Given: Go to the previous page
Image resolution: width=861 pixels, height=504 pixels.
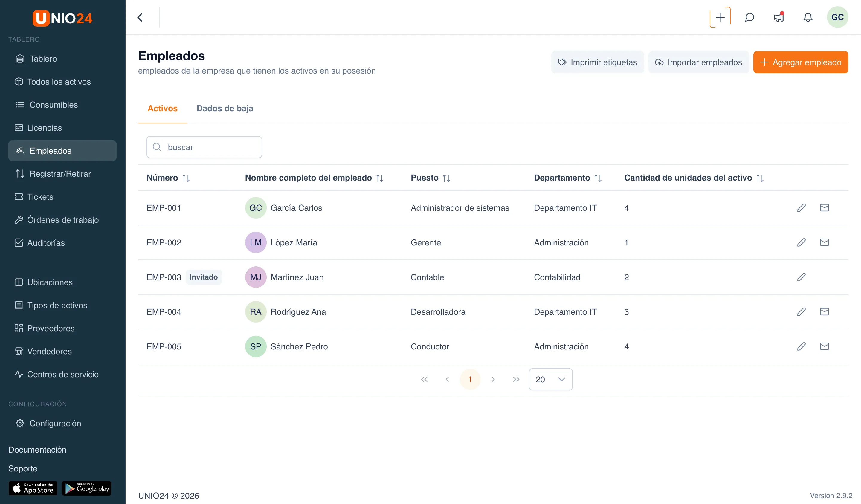Looking at the screenshot, I should pyautogui.click(x=447, y=379).
